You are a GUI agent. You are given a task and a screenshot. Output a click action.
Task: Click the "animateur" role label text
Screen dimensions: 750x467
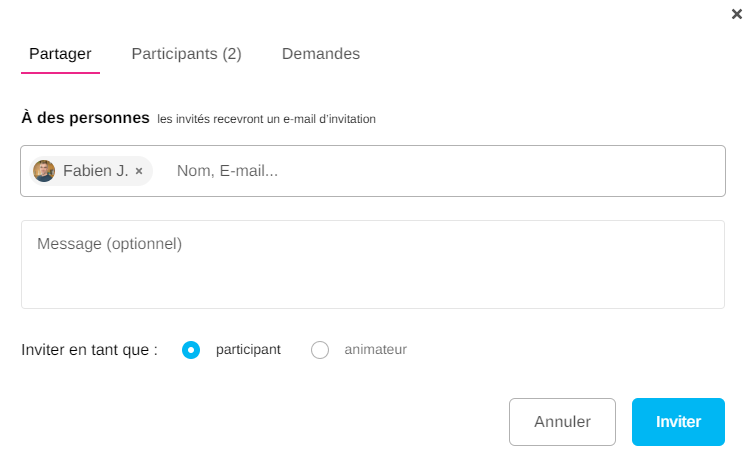pos(375,350)
